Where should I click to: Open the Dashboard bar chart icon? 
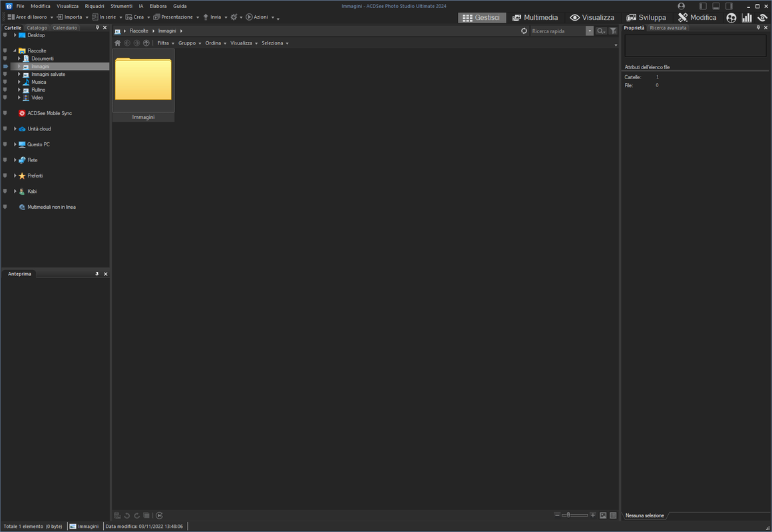pos(747,18)
